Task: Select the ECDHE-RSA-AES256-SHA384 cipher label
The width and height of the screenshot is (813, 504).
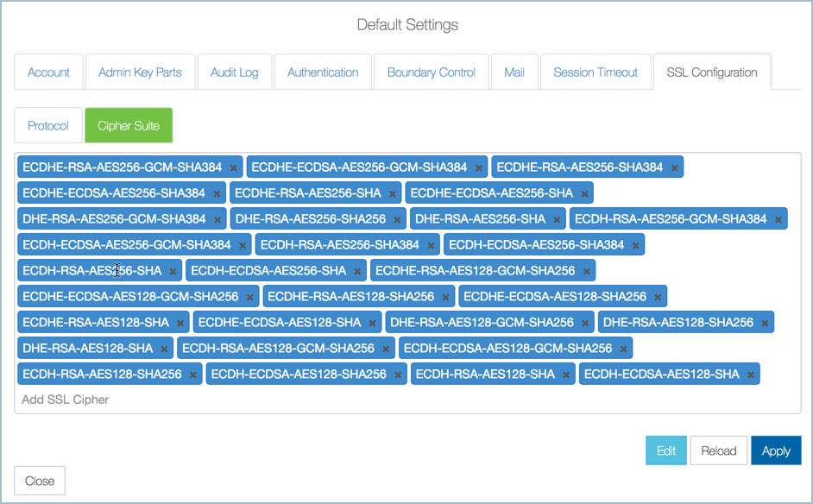Action: 580,167
